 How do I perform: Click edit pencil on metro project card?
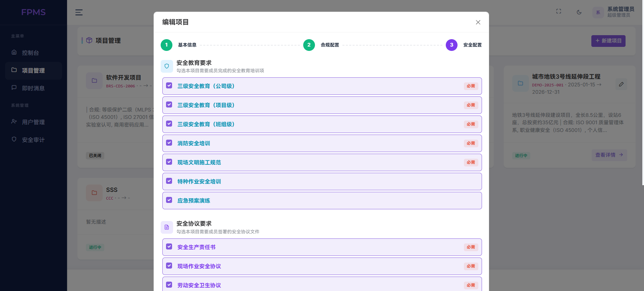pyautogui.click(x=621, y=84)
